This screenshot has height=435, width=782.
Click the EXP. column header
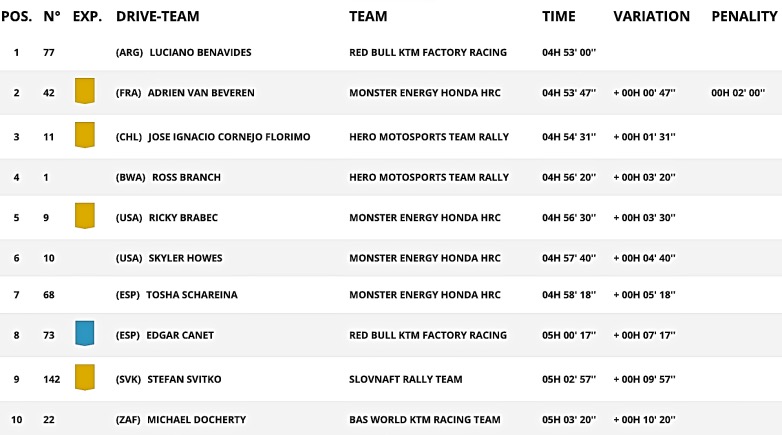[x=87, y=17]
